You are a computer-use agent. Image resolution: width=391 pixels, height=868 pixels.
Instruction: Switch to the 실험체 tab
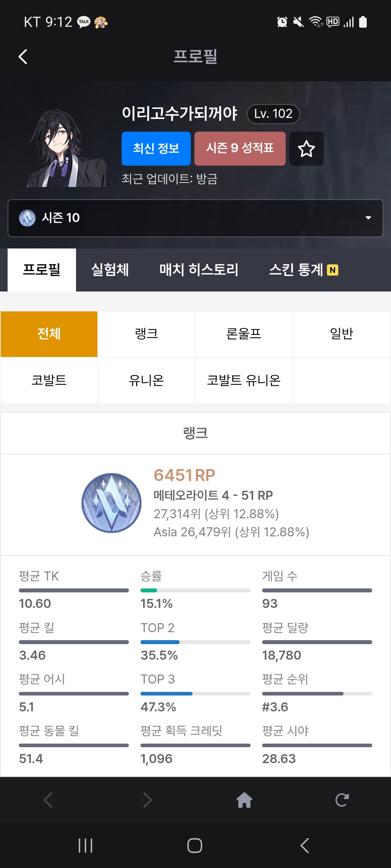(x=110, y=270)
